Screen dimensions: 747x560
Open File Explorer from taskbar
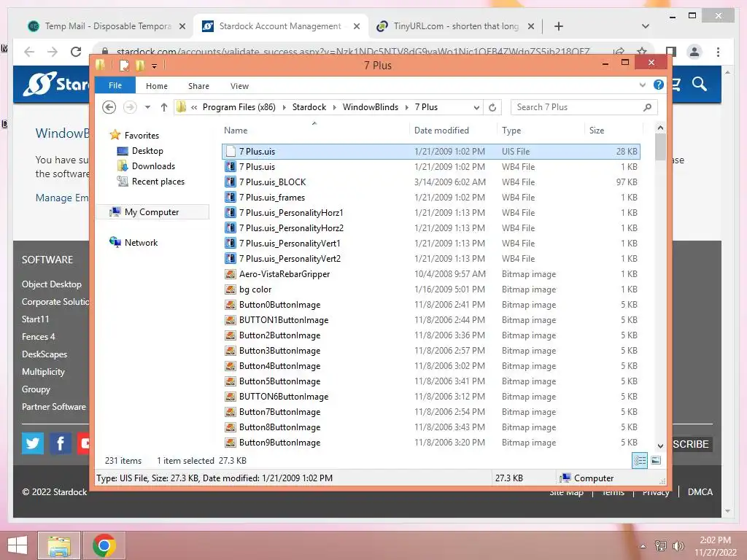tap(59, 545)
